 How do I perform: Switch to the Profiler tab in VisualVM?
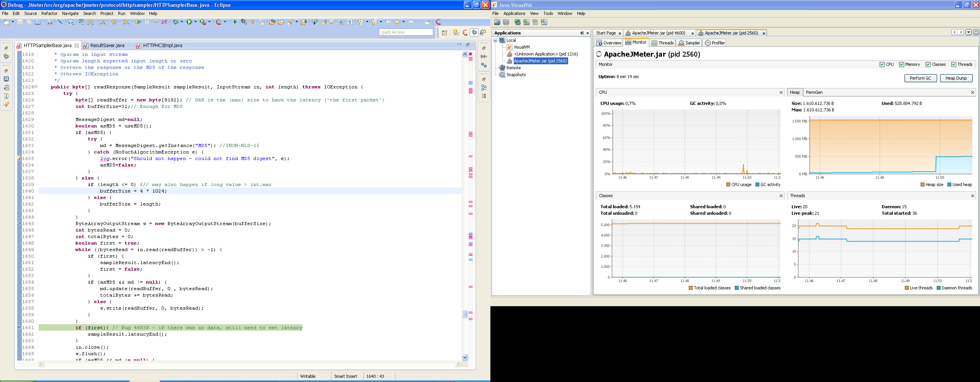pos(715,42)
